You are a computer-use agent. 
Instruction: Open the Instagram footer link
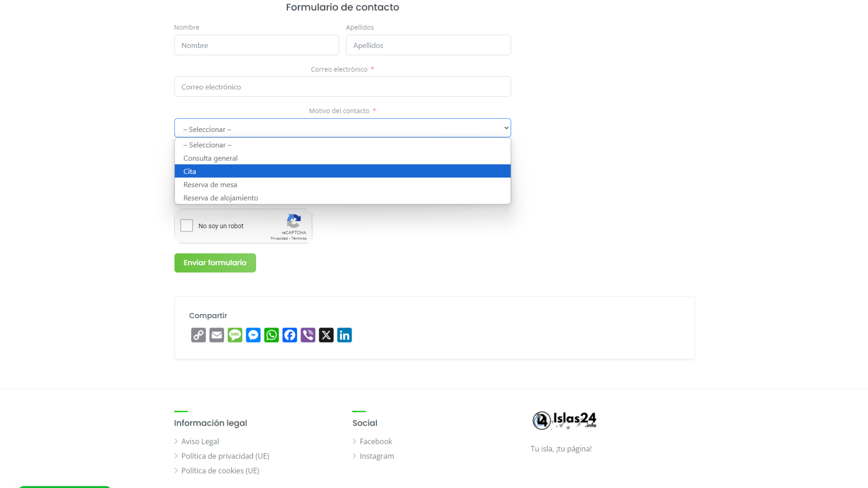coord(377,456)
